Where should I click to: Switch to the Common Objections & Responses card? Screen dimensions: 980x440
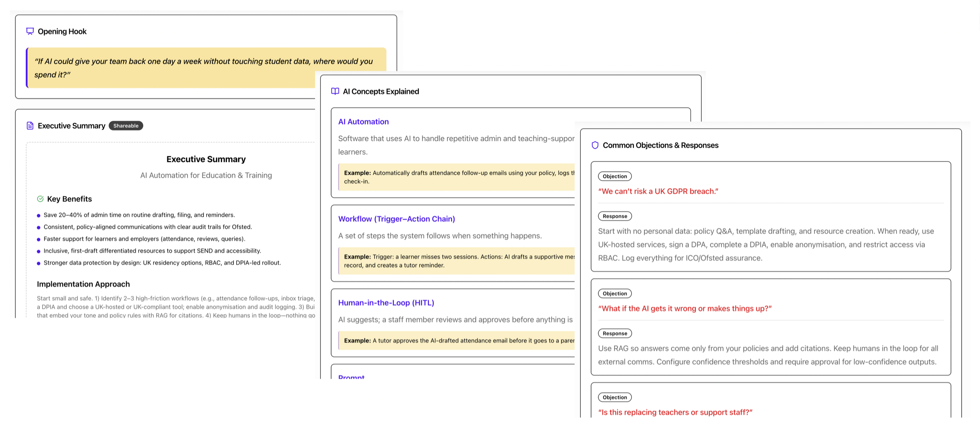tap(661, 145)
